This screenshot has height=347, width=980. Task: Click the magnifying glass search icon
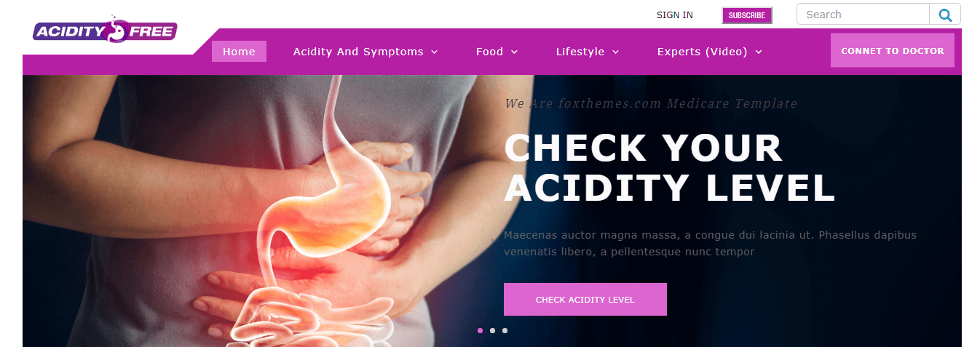(x=945, y=15)
